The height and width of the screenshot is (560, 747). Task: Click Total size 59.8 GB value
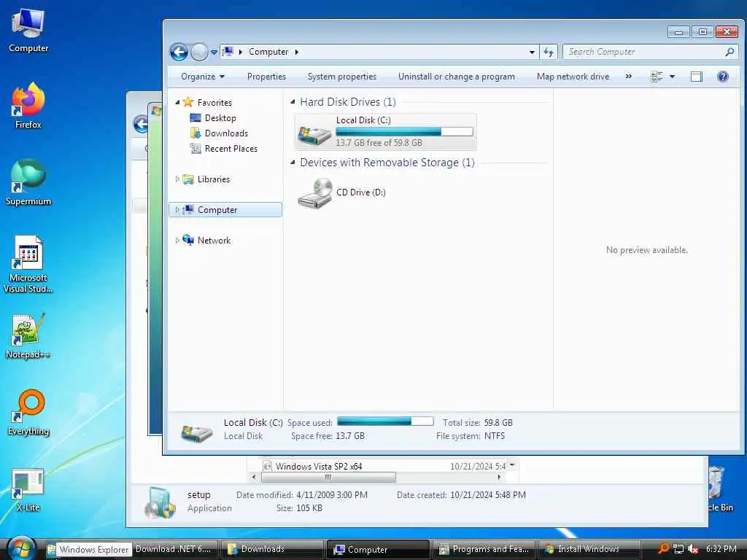click(498, 422)
